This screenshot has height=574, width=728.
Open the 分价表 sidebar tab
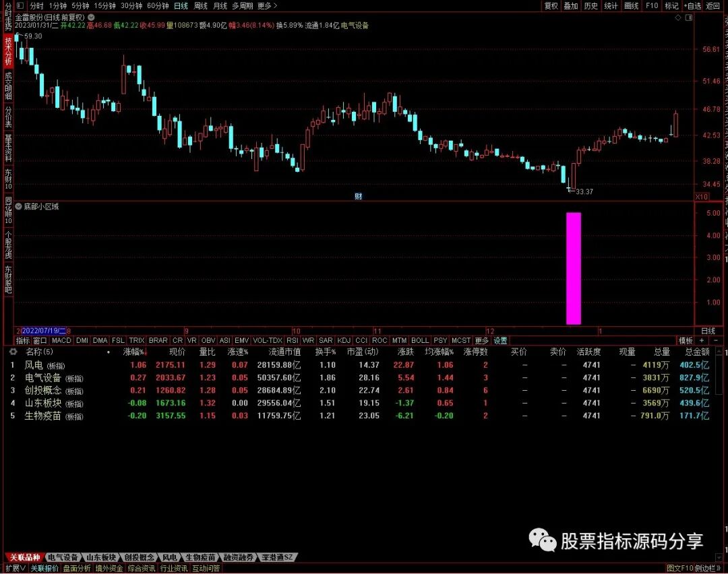coord(8,117)
